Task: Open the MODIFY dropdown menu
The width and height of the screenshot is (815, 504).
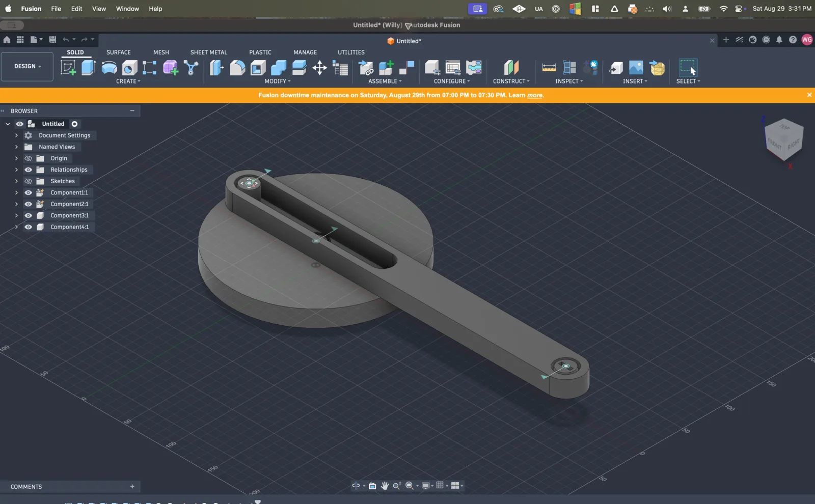Action: pos(277,81)
